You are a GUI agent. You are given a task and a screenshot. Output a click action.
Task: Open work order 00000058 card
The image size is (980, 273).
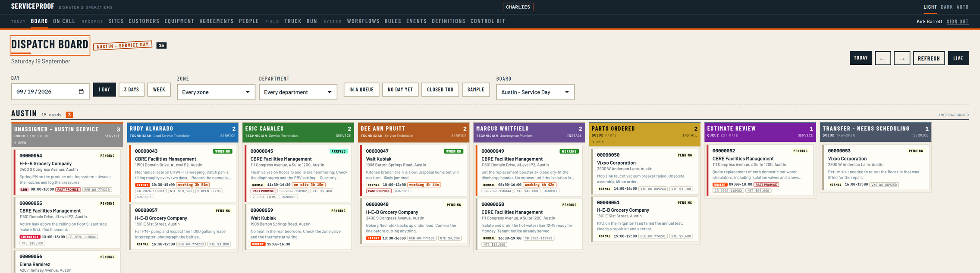(x=530, y=224)
